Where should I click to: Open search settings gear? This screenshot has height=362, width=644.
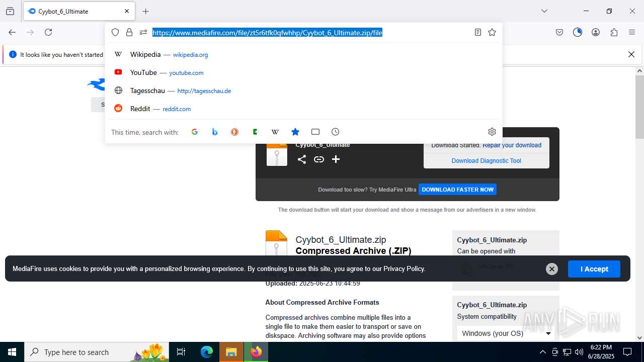(492, 132)
